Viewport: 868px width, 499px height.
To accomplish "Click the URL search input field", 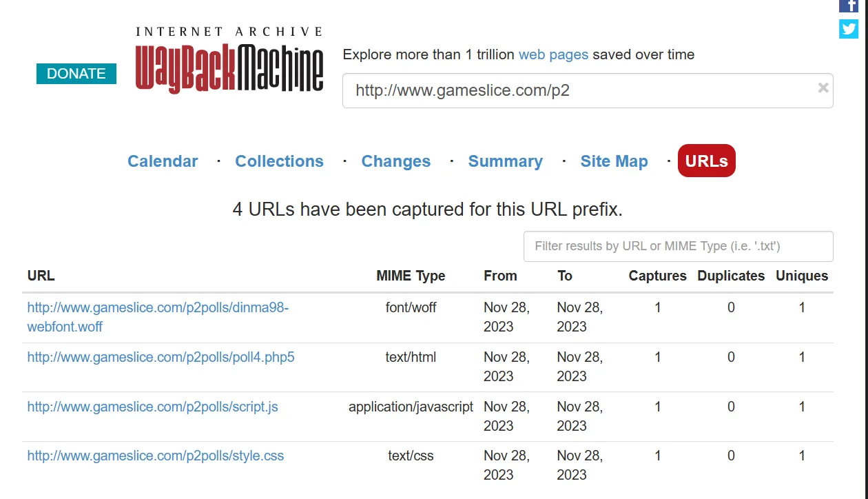I will (x=588, y=90).
